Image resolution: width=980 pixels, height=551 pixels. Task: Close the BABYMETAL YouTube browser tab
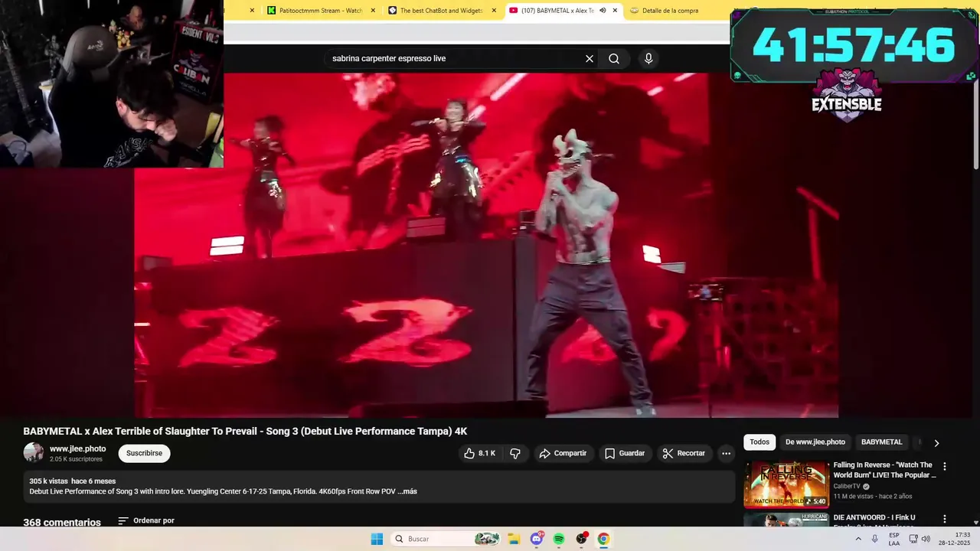coord(615,11)
